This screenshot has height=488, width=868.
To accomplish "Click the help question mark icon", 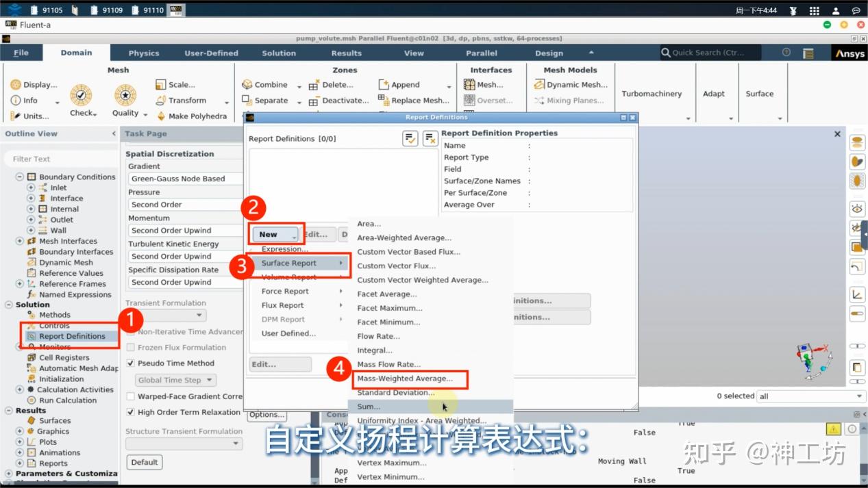I will (786, 53).
